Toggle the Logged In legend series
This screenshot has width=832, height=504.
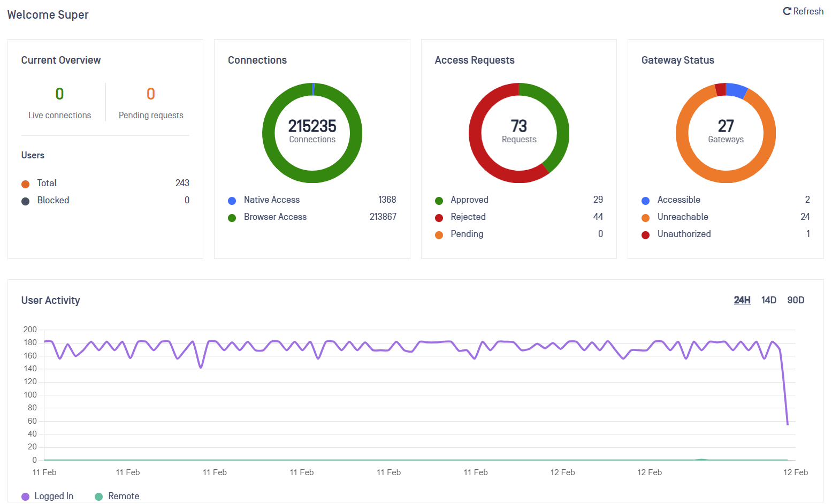[x=48, y=497]
